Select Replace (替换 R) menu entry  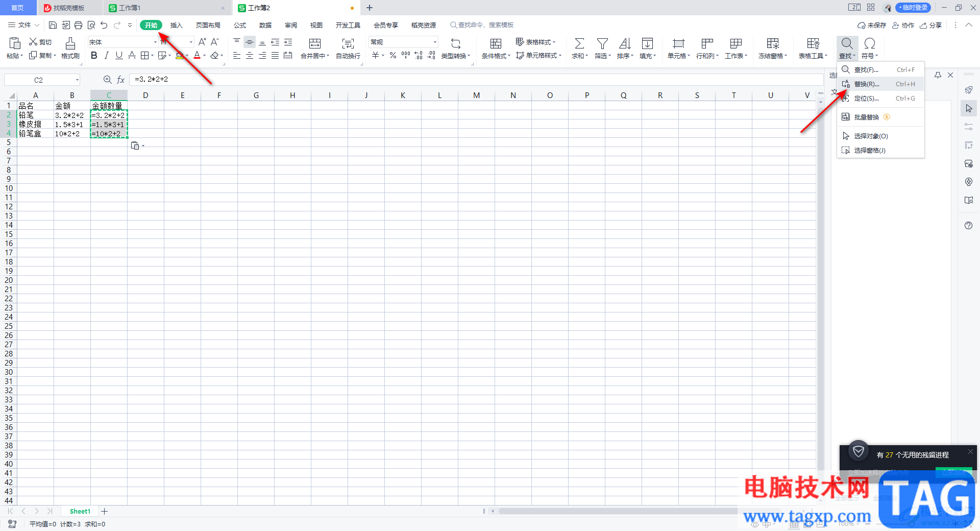pyautogui.click(x=880, y=84)
